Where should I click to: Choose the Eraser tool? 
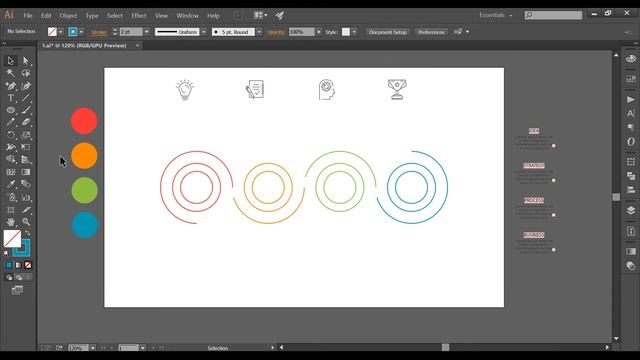coord(26,122)
